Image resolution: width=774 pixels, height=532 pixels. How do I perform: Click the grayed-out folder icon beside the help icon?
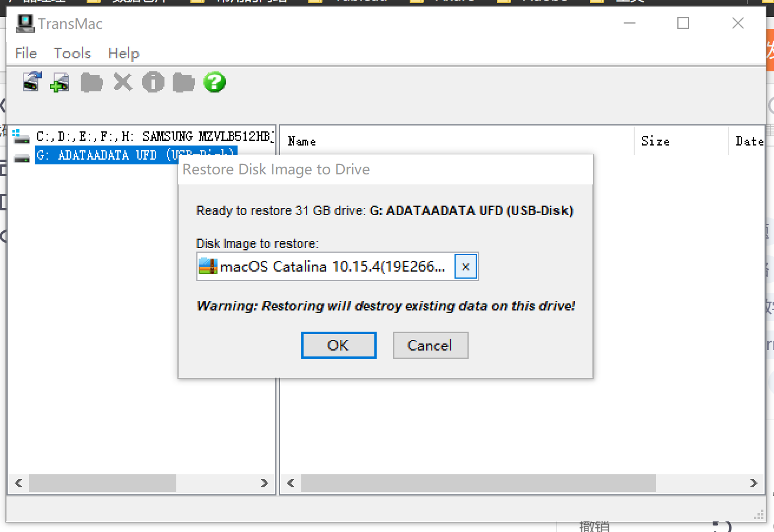(x=183, y=82)
